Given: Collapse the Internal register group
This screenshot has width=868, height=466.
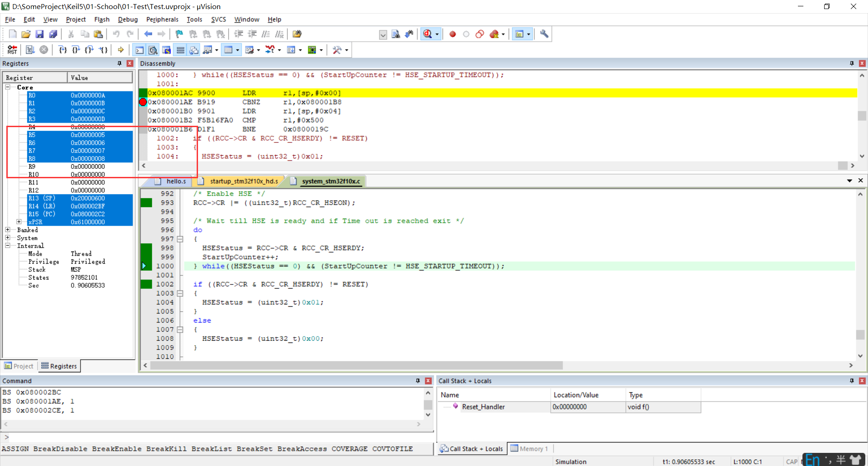Looking at the screenshot, I should [8, 246].
